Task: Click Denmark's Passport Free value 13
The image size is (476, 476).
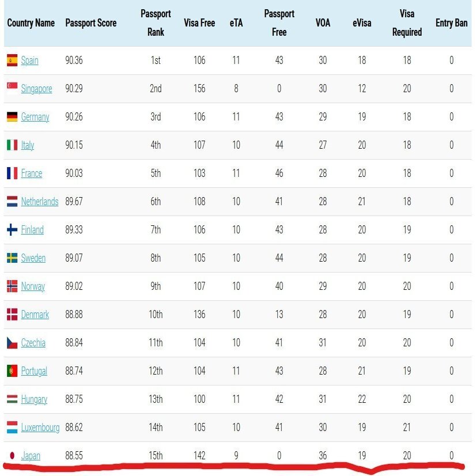Action: pos(279,314)
